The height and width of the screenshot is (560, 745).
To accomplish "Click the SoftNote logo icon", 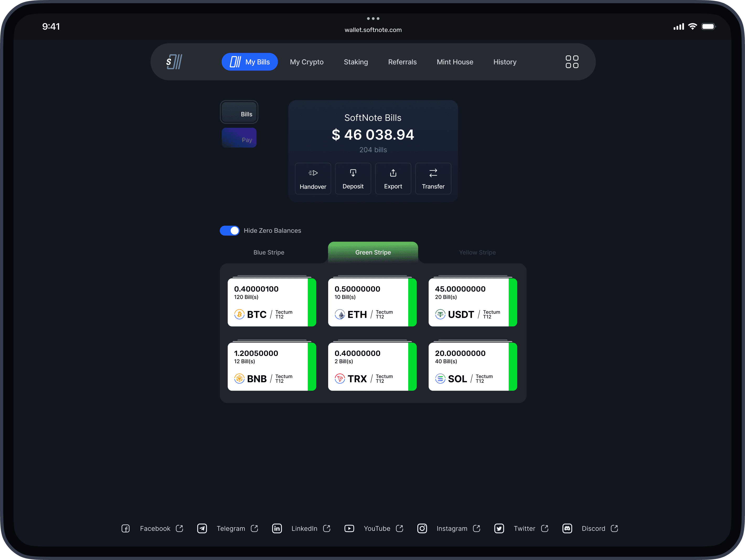I will (174, 62).
